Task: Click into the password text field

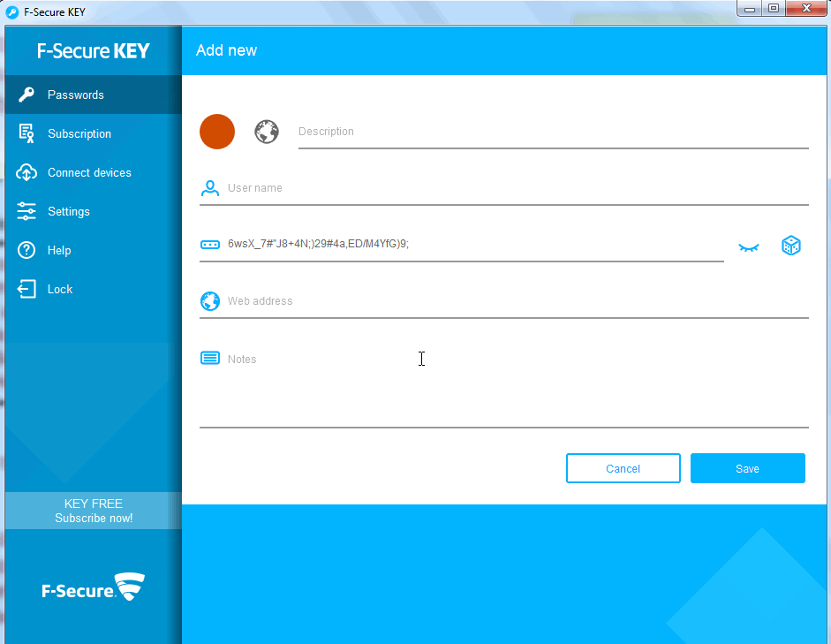Action: point(475,244)
